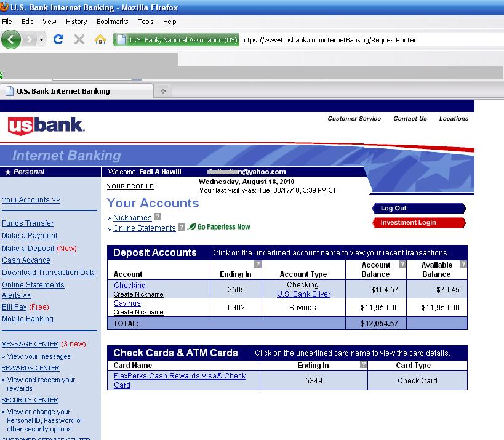The width and height of the screenshot is (504, 440).
Task: Open the View menu
Action: coord(49,22)
